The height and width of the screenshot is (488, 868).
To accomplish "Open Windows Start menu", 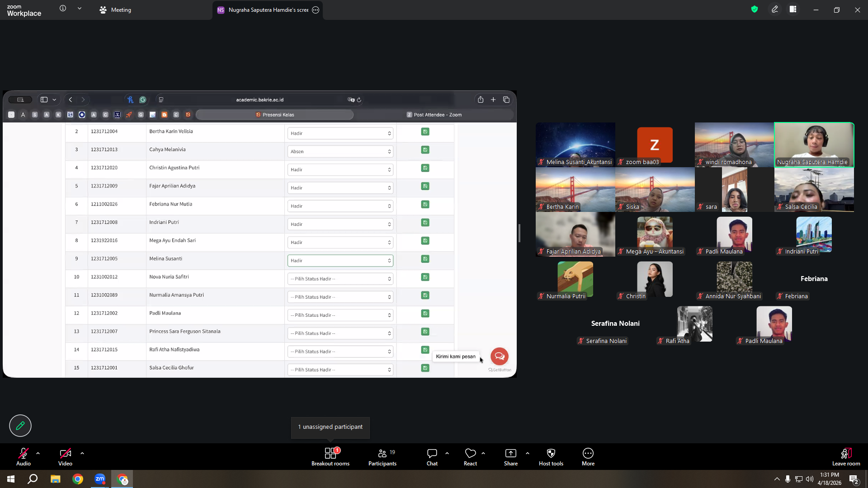I will point(11,479).
